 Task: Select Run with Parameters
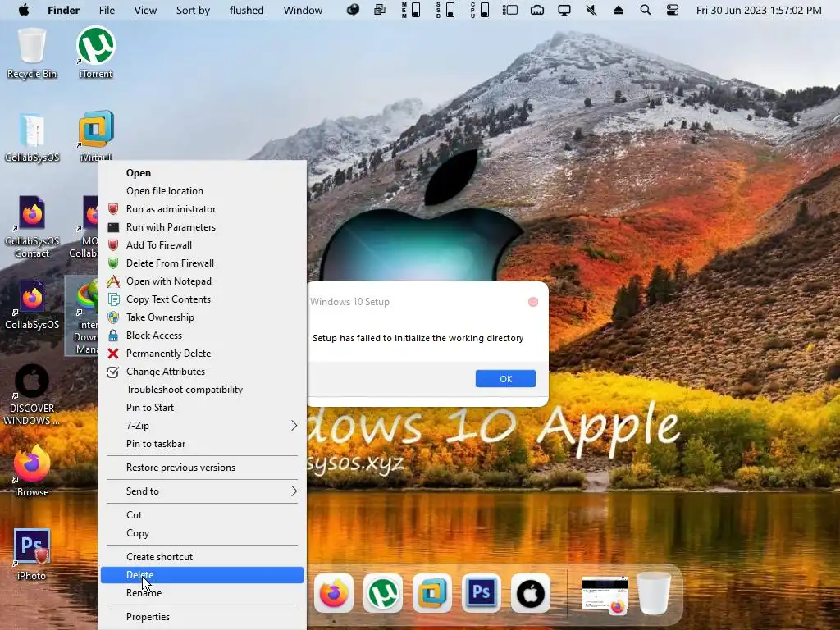click(x=202, y=227)
